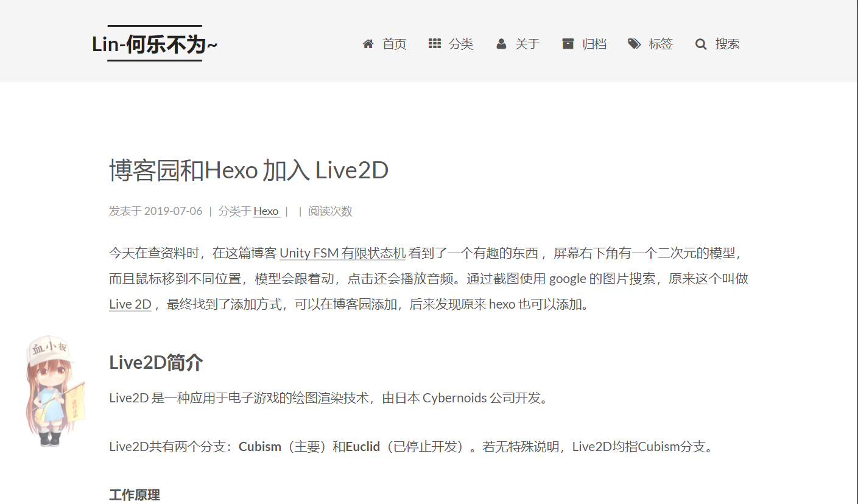Screen dimensions: 858x504
Task: Click the grid icon beside 分类
Action: [434, 43]
